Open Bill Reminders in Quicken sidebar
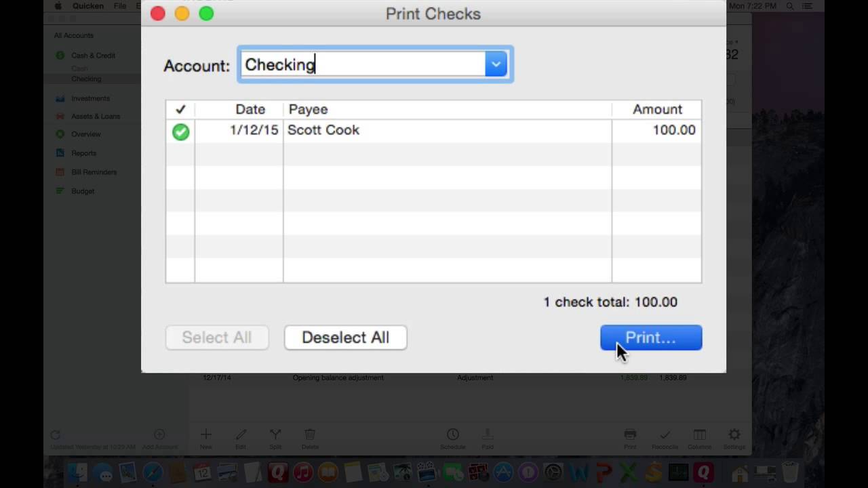 click(94, 172)
